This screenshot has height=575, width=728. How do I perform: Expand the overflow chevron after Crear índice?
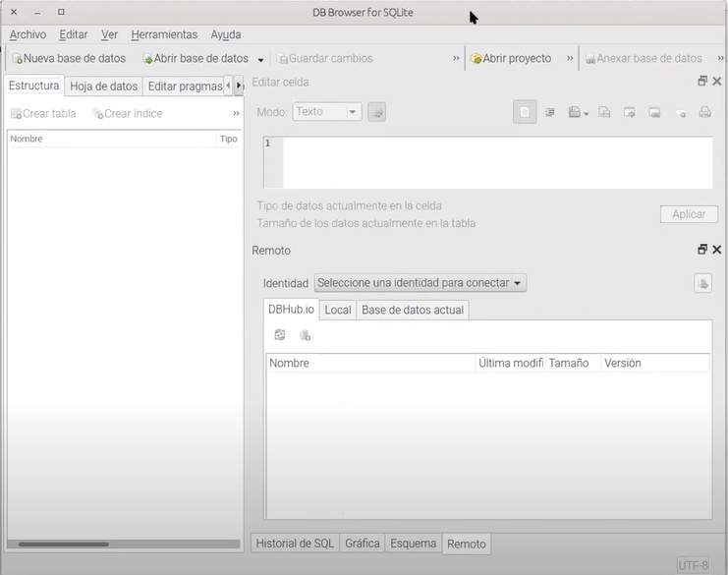coord(236,114)
